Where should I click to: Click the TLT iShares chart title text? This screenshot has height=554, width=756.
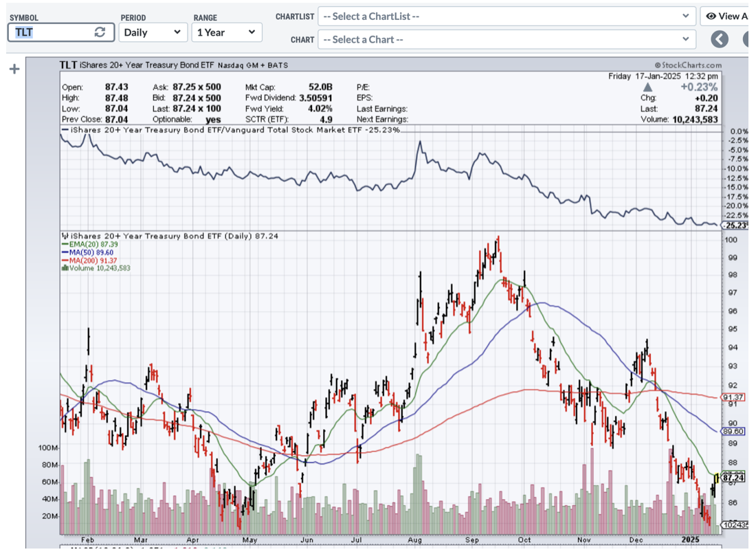(x=137, y=65)
